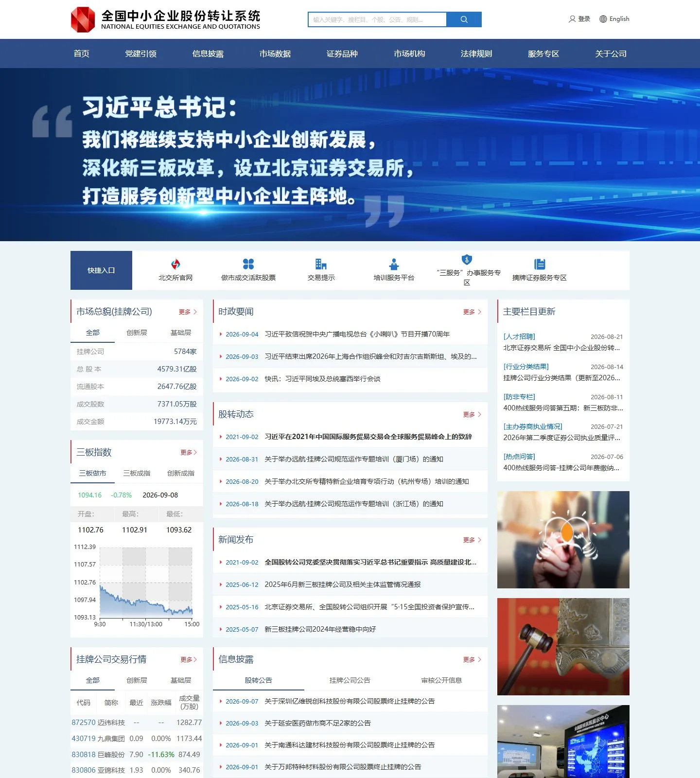The image size is (700, 778).
Task: Expand 更多 in 市场总貌 panel
Action: 188,312
